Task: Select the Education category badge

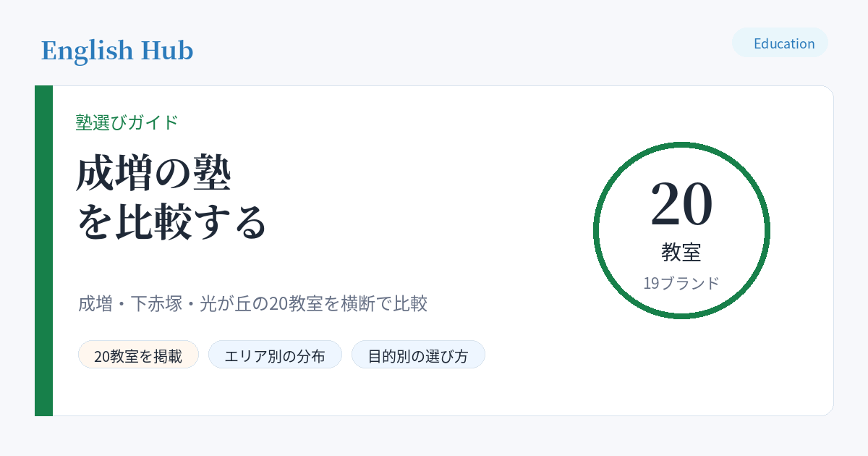Action: click(780, 43)
